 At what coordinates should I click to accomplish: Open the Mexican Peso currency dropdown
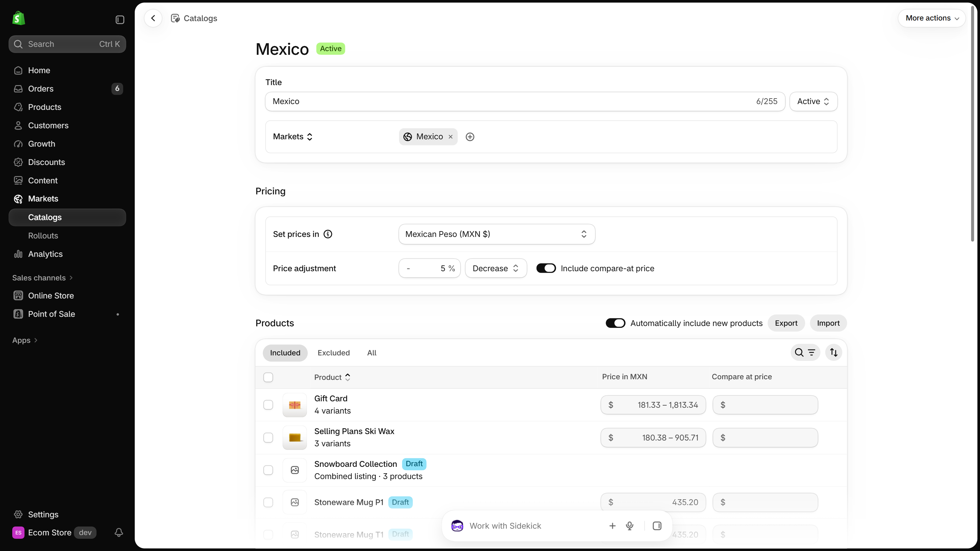(497, 234)
